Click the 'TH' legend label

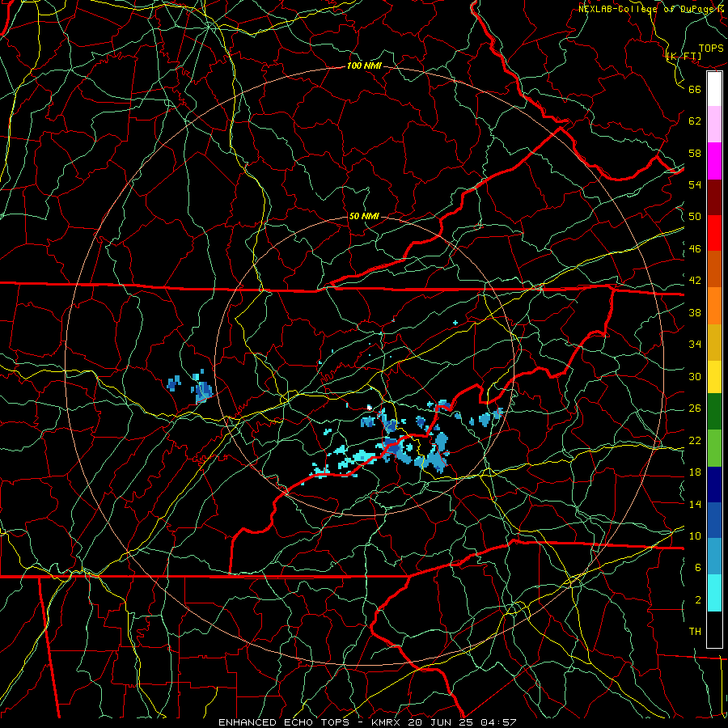pos(695,632)
